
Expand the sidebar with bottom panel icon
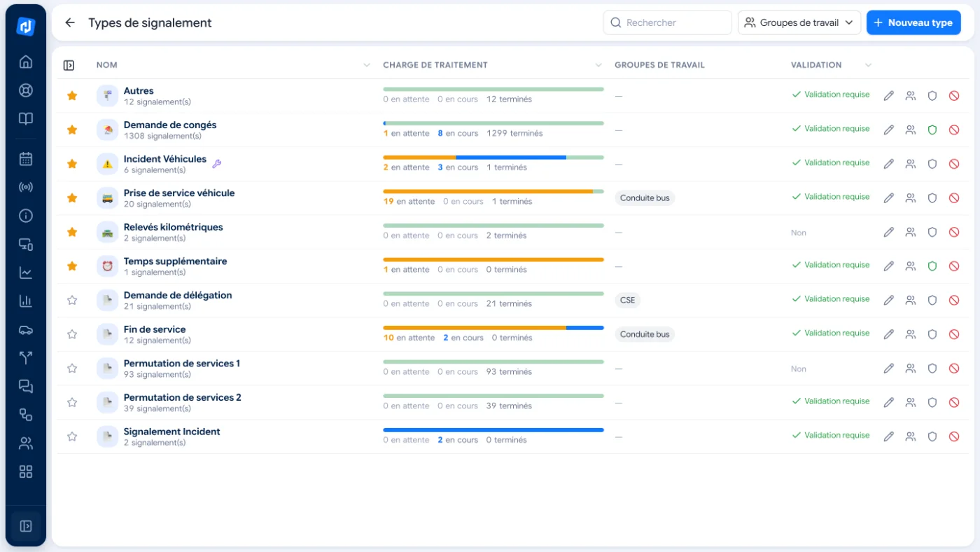pos(26,526)
